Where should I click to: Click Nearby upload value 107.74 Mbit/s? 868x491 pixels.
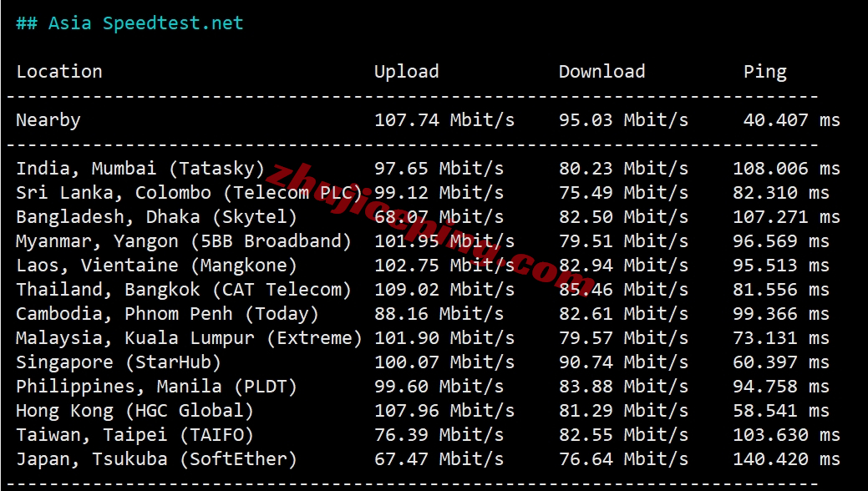444,120
